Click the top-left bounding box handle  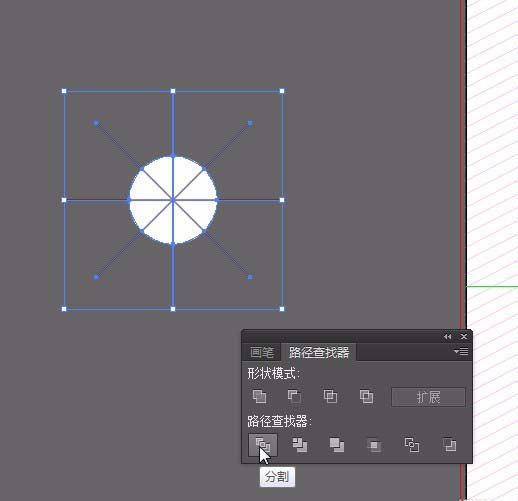click(64, 91)
